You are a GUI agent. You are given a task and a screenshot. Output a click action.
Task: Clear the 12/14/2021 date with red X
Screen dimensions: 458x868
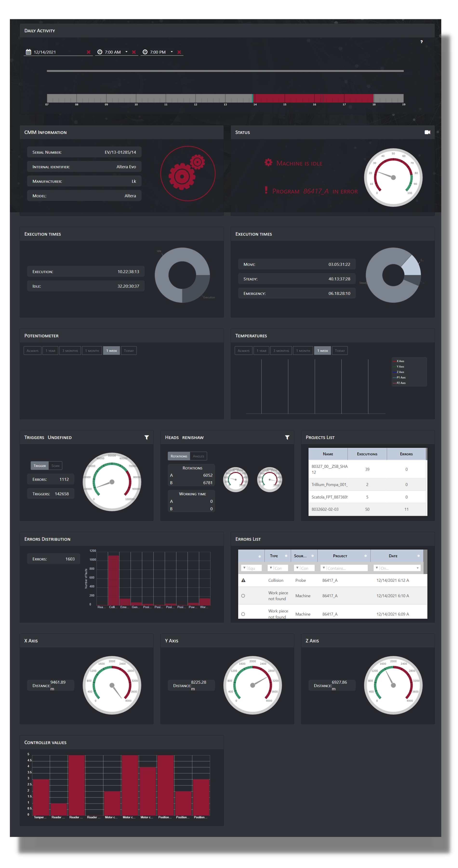point(89,52)
